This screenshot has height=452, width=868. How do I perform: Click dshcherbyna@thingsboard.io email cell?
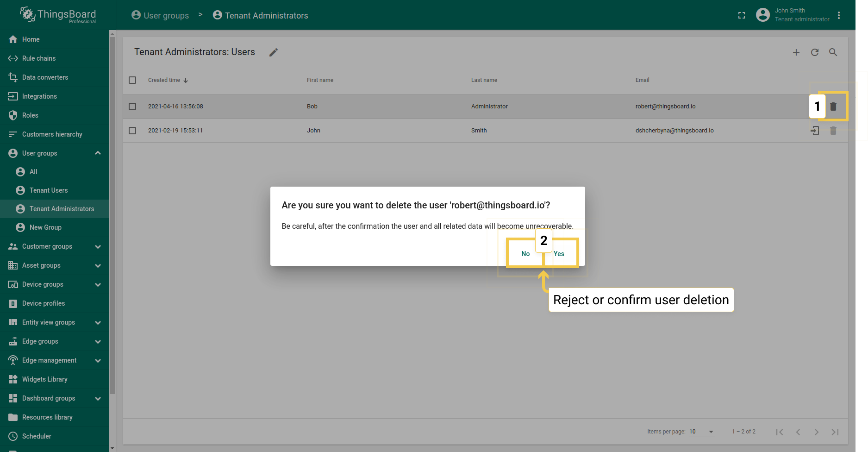[x=674, y=131]
